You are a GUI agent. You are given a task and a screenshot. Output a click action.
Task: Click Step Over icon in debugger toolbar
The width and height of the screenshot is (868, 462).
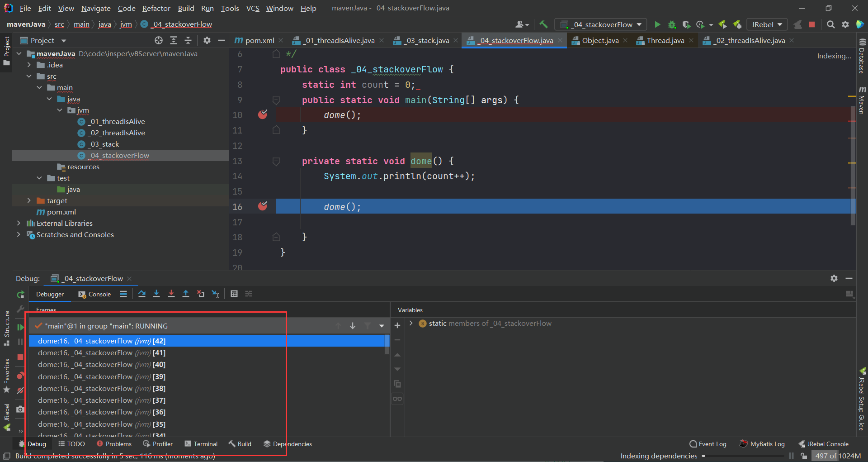point(142,294)
